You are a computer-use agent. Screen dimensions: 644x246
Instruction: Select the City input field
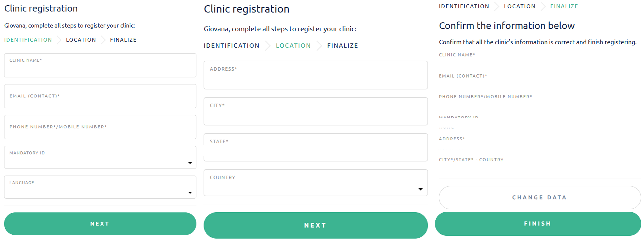point(315,112)
